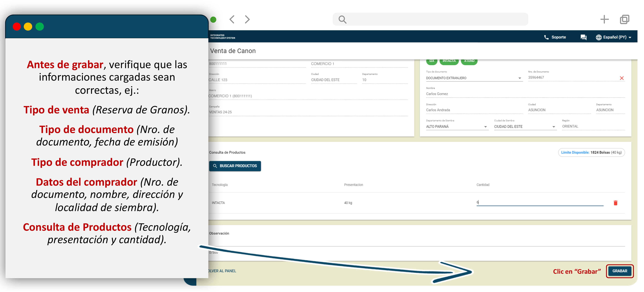Viewport: 644px width, 292px height.
Task: Clear document number with red X
Action: [621, 78]
